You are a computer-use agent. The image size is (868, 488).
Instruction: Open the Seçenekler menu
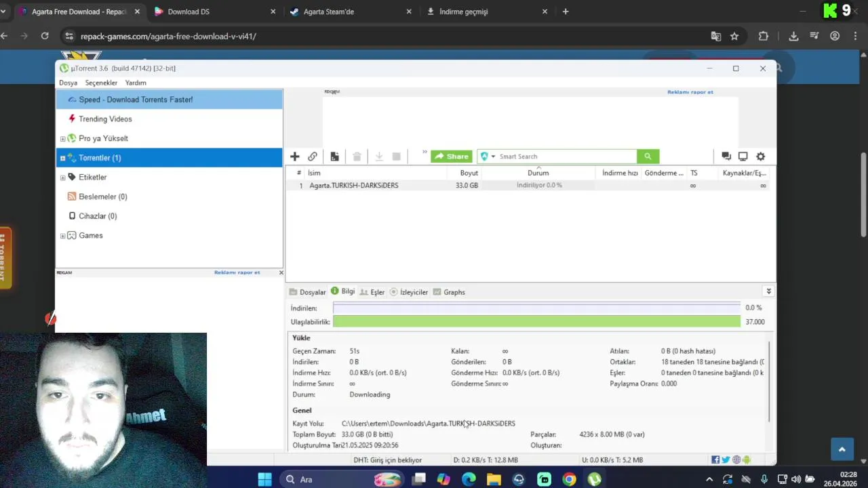point(101,83)
